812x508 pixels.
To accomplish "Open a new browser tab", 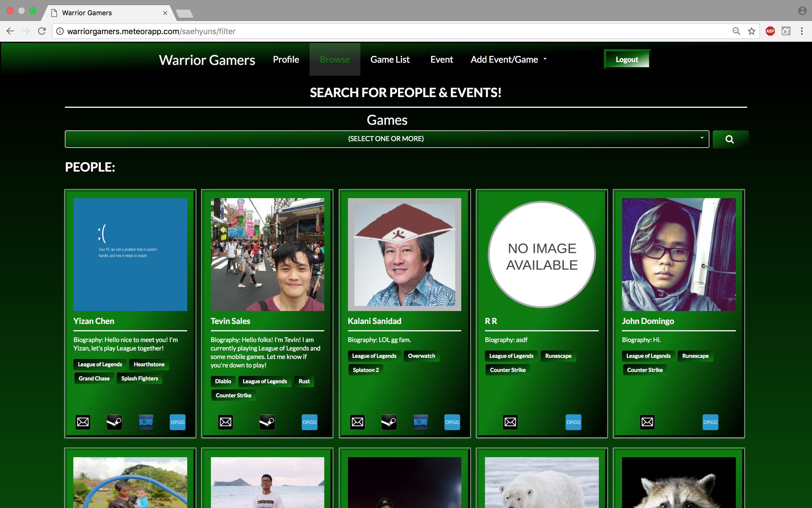I will point(184,14).
